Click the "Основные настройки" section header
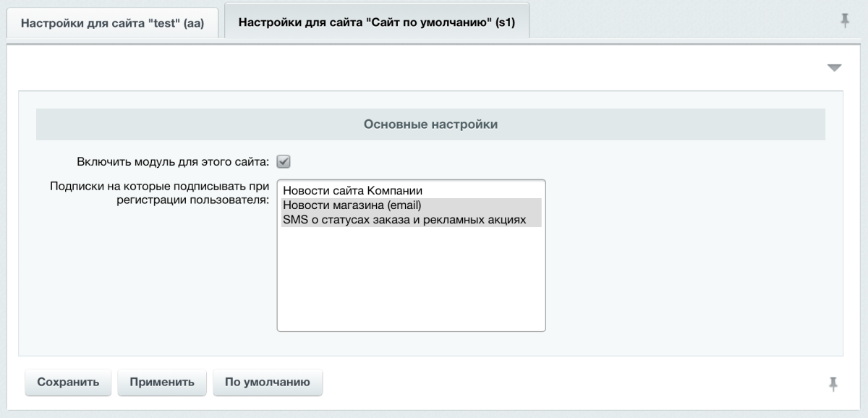The image size is (868, 418). pos(433,123)
